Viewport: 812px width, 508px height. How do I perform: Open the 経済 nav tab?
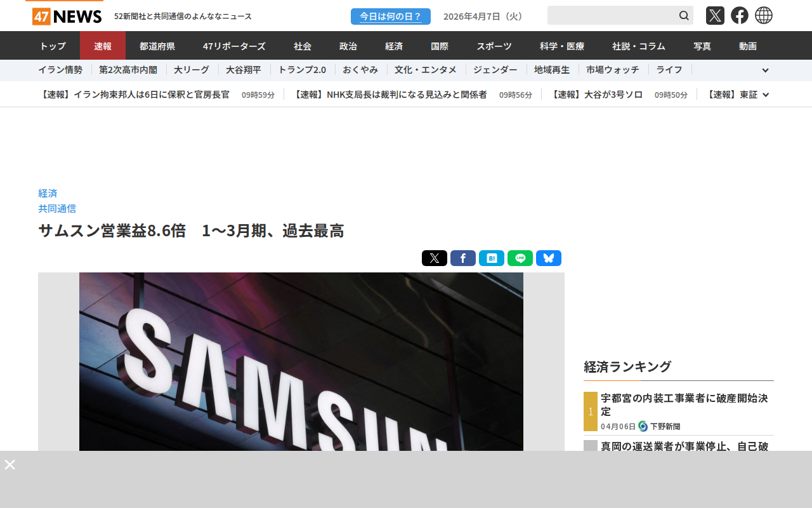(394, 46)
